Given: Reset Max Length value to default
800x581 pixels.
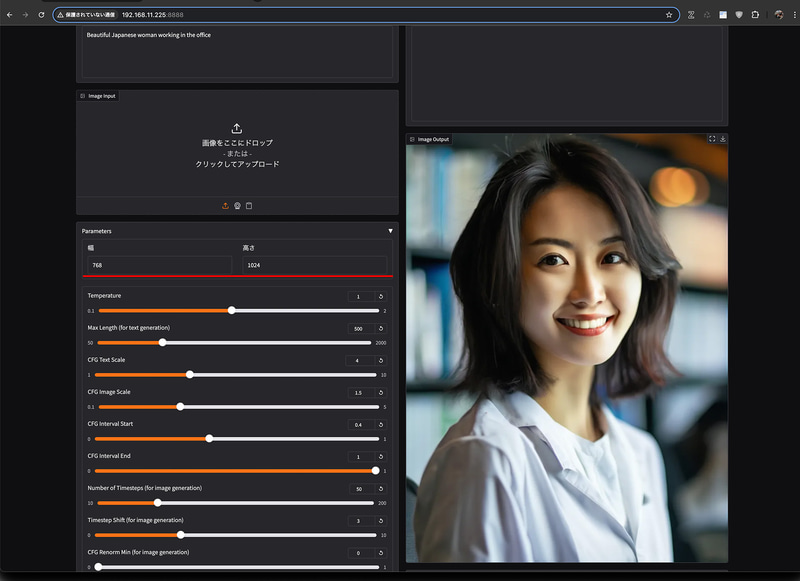Looking at the screenshot, I should (x=381, y=329).
